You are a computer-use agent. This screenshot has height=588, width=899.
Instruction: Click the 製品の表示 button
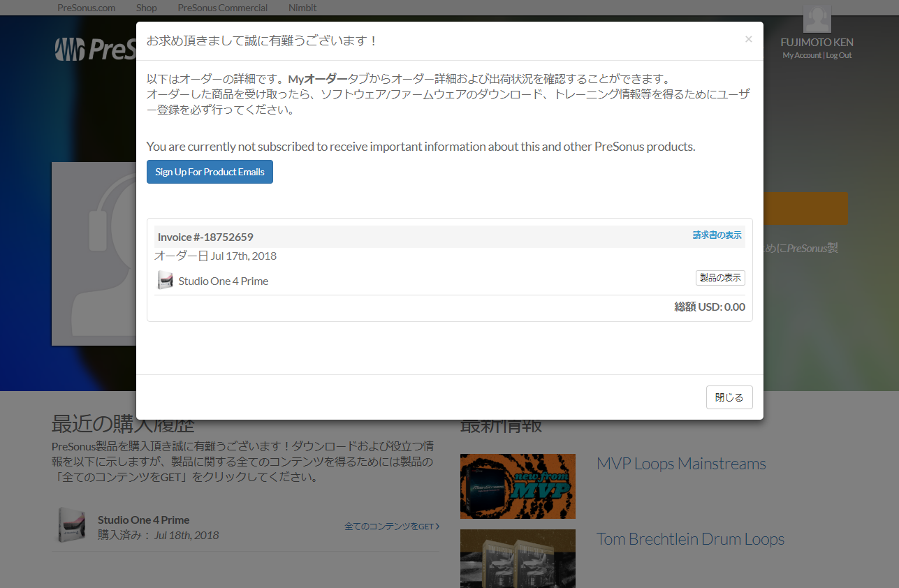[x=720, y=278]
